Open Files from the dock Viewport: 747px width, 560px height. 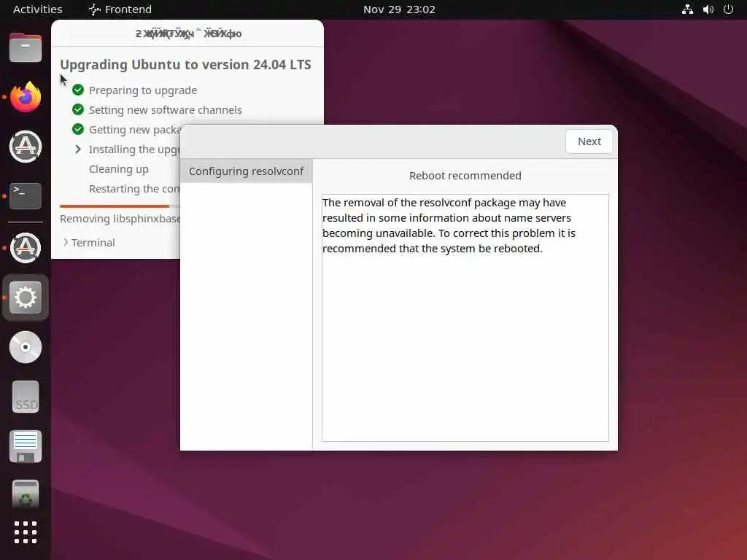click(26, 47)
